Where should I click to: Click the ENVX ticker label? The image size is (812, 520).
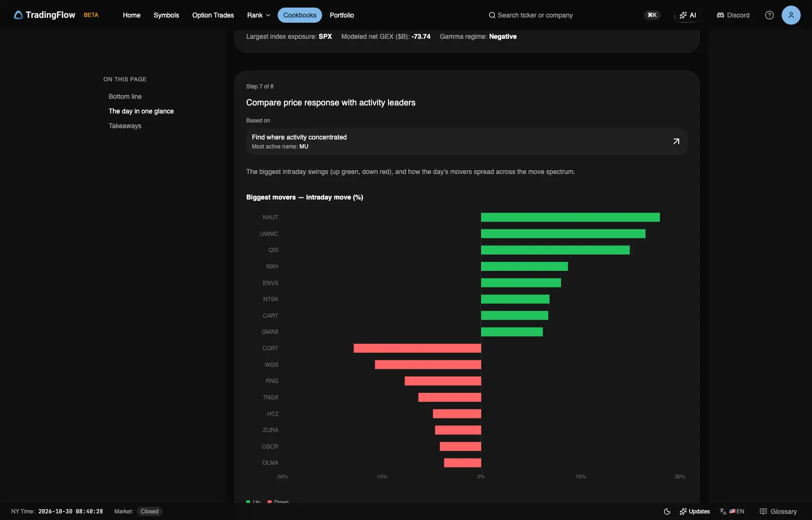(271, 283)
